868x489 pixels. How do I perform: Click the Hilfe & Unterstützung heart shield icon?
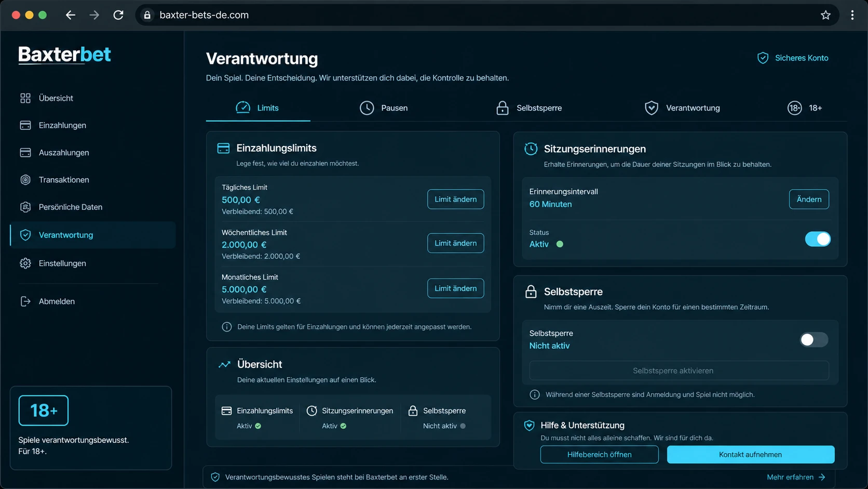click(x=529, y=426)
